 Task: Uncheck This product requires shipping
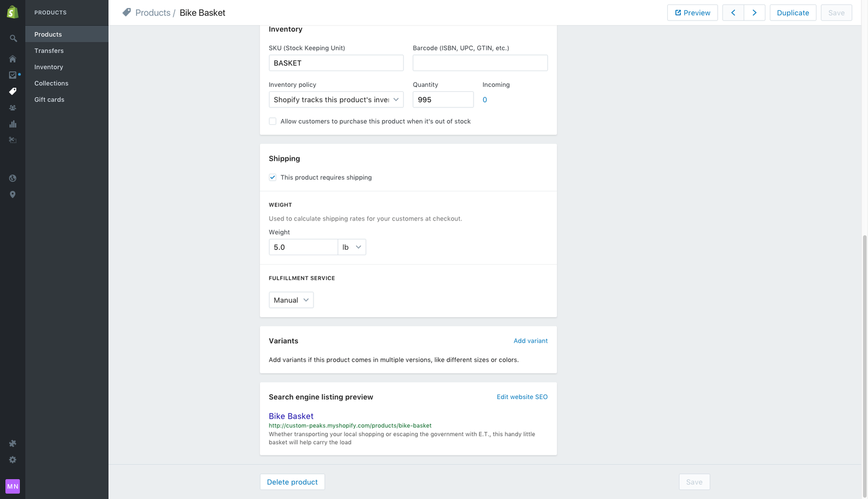coord(272,178)
